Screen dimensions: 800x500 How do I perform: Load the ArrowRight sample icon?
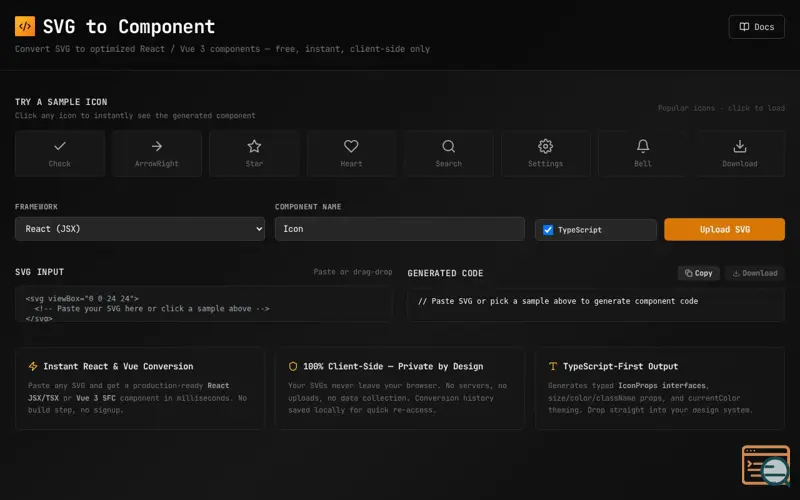click(x=157, y=154)
